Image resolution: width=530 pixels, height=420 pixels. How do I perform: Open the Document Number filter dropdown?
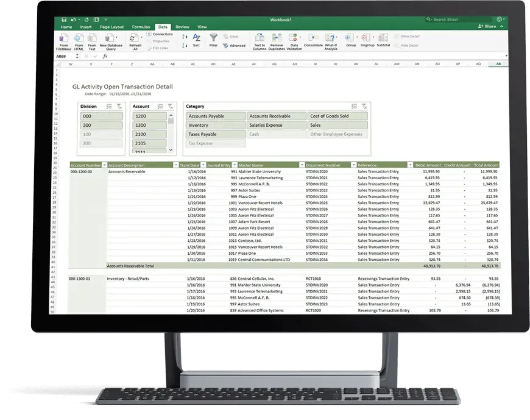353,165
